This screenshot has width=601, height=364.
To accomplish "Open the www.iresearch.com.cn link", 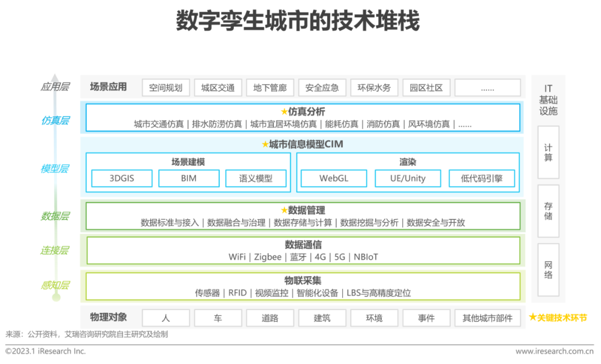I will pyautogui.click(x=554, y=351).
